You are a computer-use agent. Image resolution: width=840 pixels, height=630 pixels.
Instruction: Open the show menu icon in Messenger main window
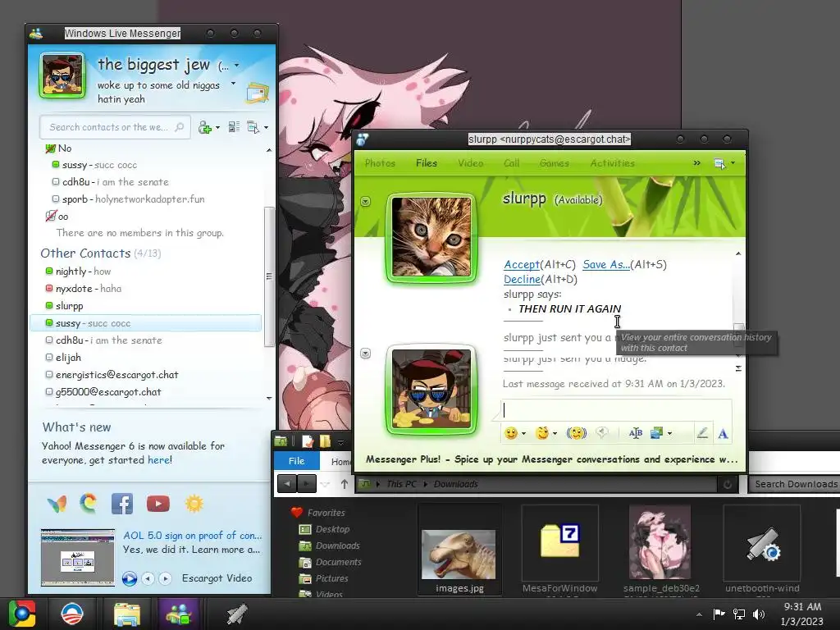(253, 127)
